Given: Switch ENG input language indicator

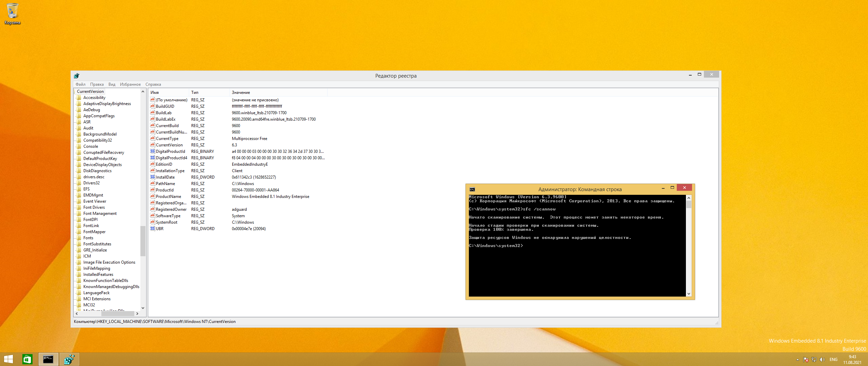Looking at the screenshot, I should coord(833,360).
